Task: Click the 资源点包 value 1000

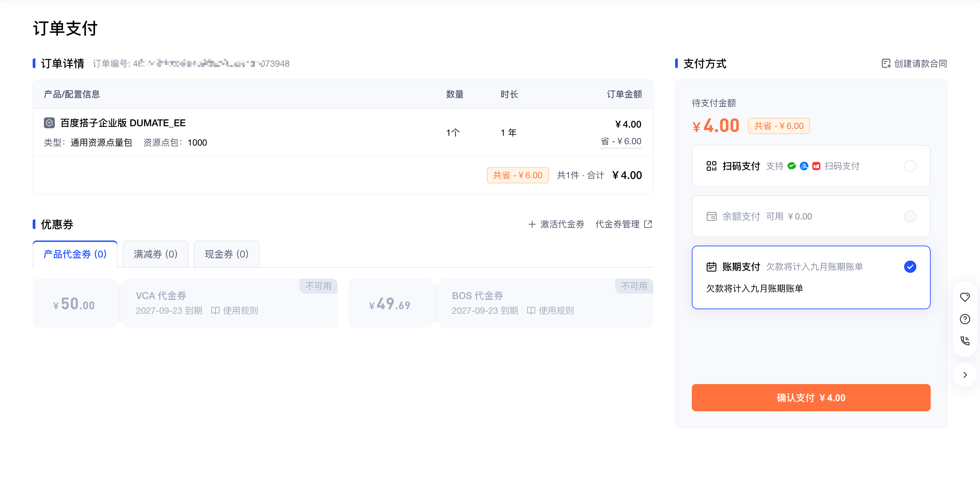Action: pyautogui.click(x=197, y=143)
